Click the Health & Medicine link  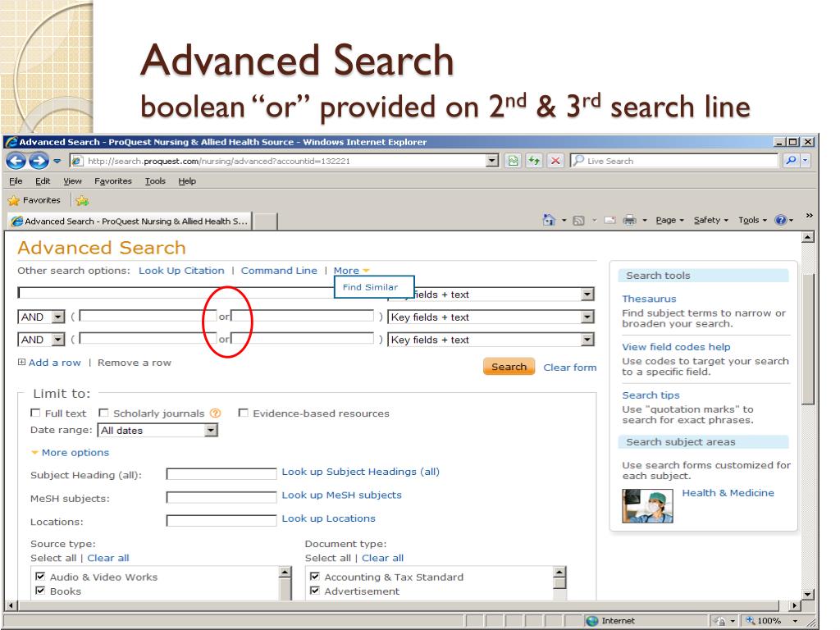tap(728, 493)
